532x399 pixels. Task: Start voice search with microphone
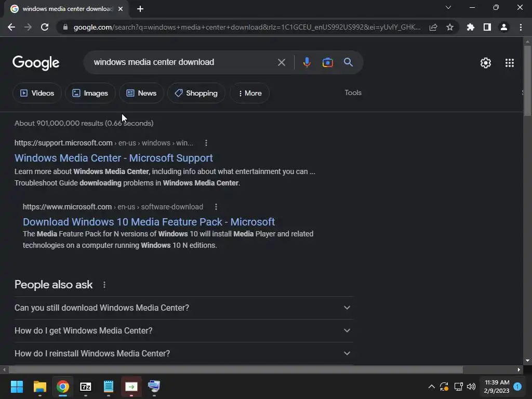[307, 62]
